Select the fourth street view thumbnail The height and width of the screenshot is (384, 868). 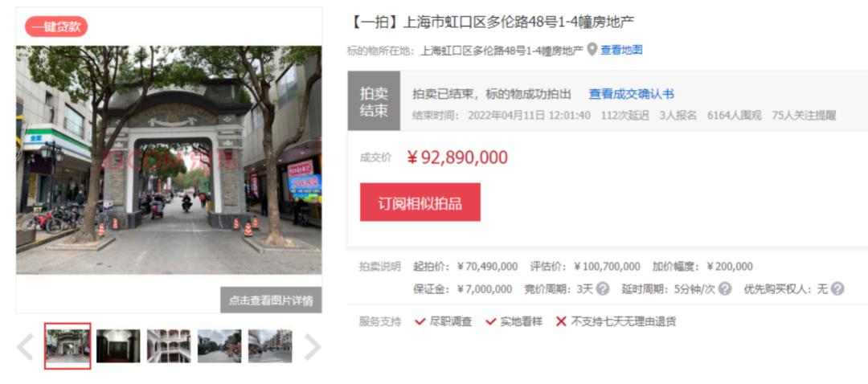[x=219, y=346]
